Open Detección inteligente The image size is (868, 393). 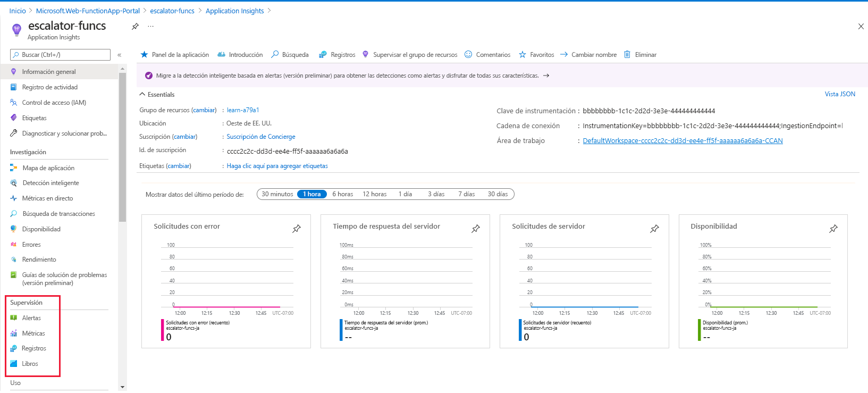pyautogui.click(x=59, y=183)
